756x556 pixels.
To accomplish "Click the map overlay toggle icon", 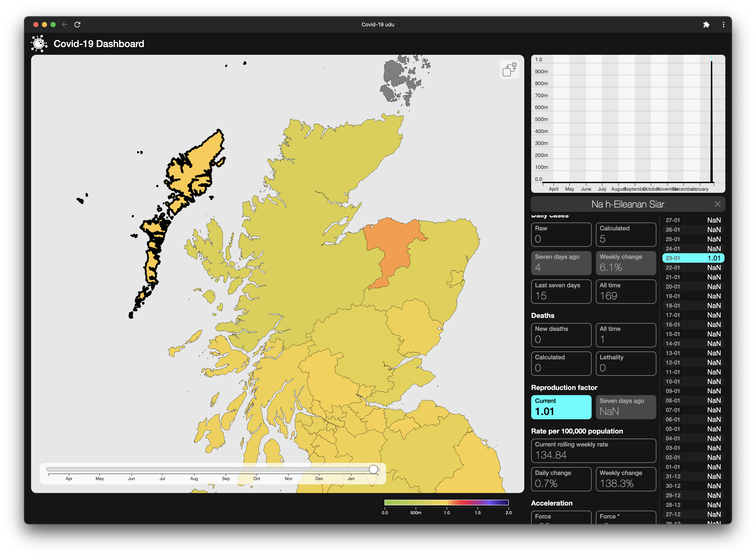I will pos(509,69).
